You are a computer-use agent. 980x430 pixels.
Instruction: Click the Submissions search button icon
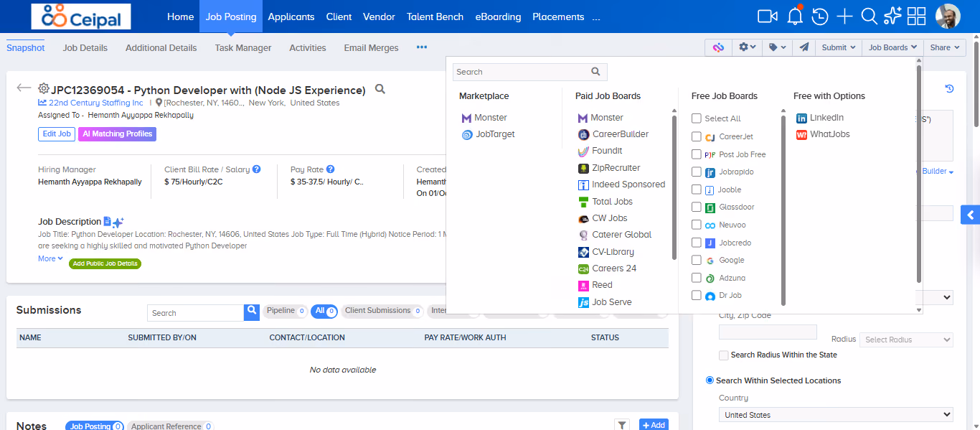[252, 312]
